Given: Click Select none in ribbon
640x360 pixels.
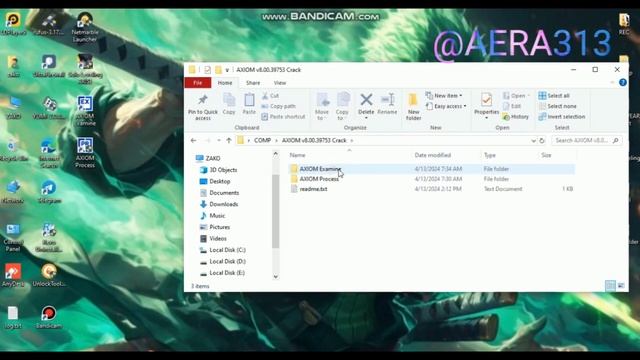Looking at the screenshot, I should coord(557,106).
